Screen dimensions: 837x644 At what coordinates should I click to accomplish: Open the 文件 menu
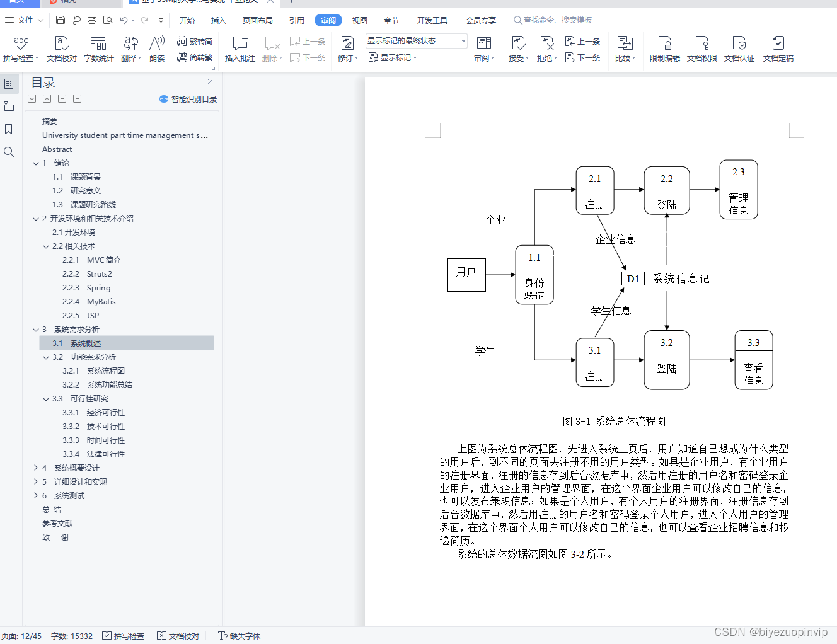point(24,20)
